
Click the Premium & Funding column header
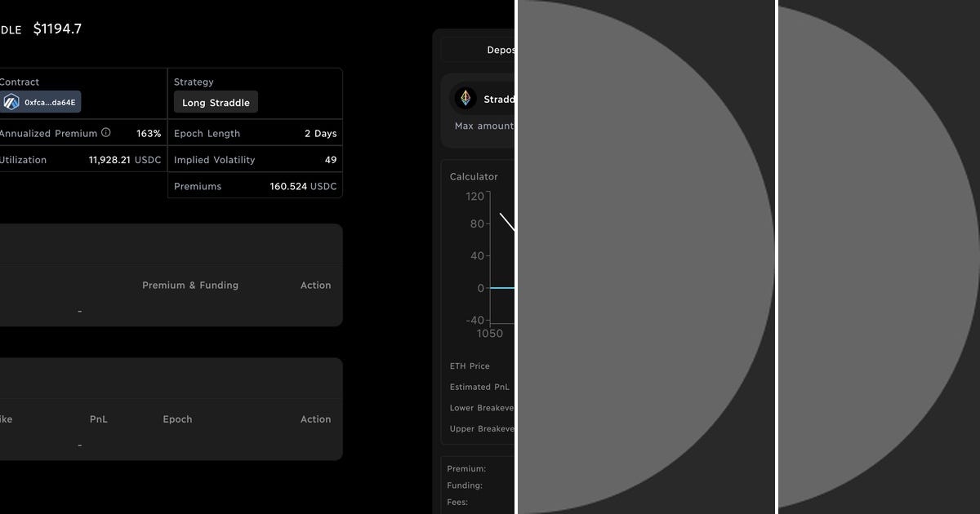189,285
